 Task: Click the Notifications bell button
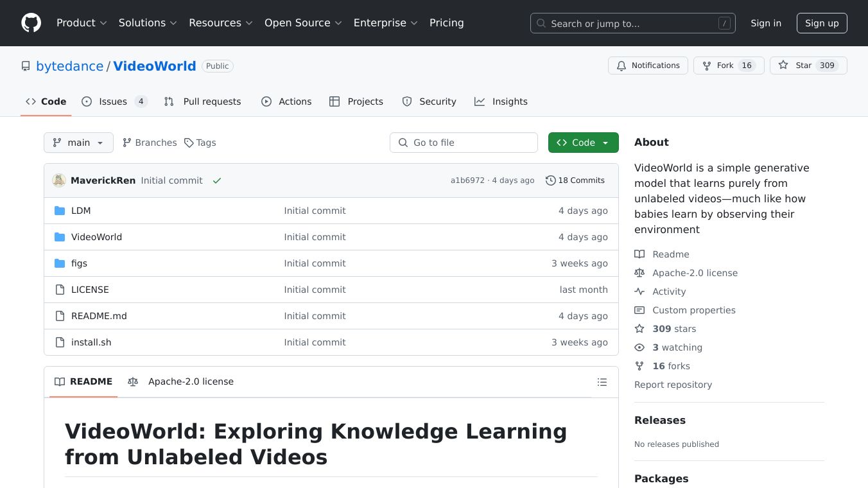(x=648, y=65)
